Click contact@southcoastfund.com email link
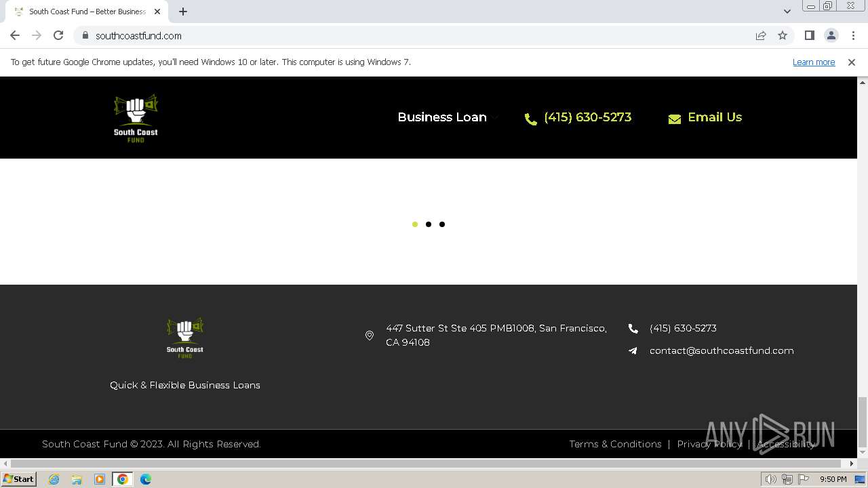The image size is (868, 488). tap(722, 350)
